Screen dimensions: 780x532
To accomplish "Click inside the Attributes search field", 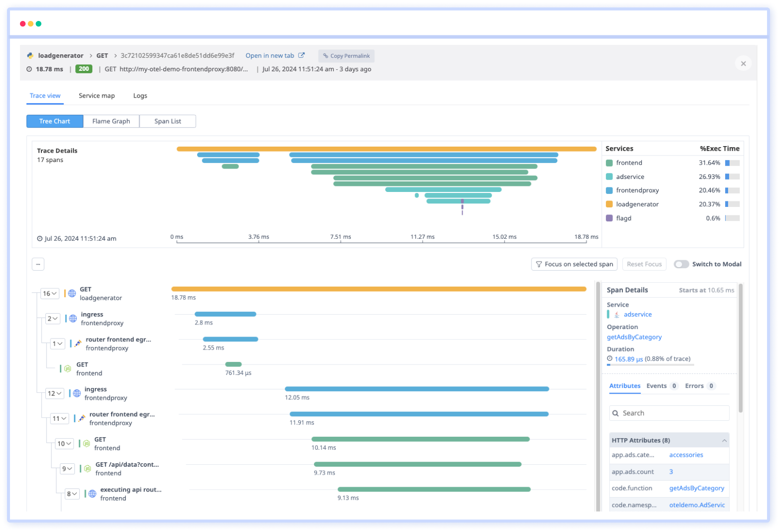I will pos(669,413).
